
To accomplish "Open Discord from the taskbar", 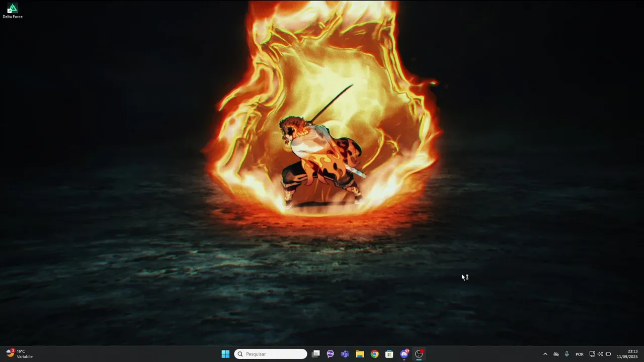I will (404, 354).
